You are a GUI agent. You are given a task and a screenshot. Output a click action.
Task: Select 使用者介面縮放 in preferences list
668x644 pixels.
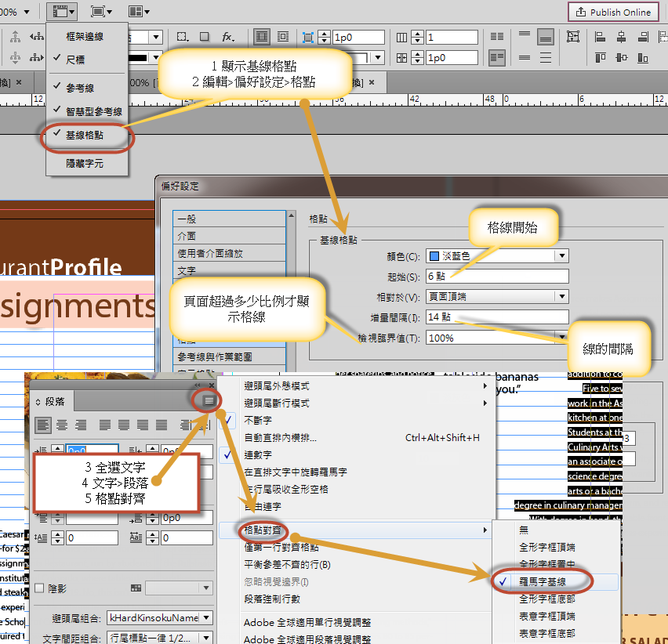click(229, 254)
